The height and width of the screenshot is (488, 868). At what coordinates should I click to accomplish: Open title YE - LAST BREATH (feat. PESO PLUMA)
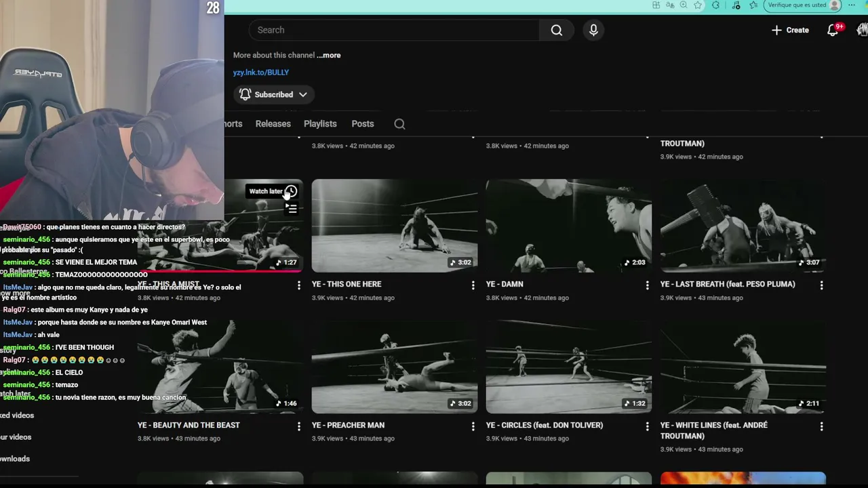pos(728,284)
